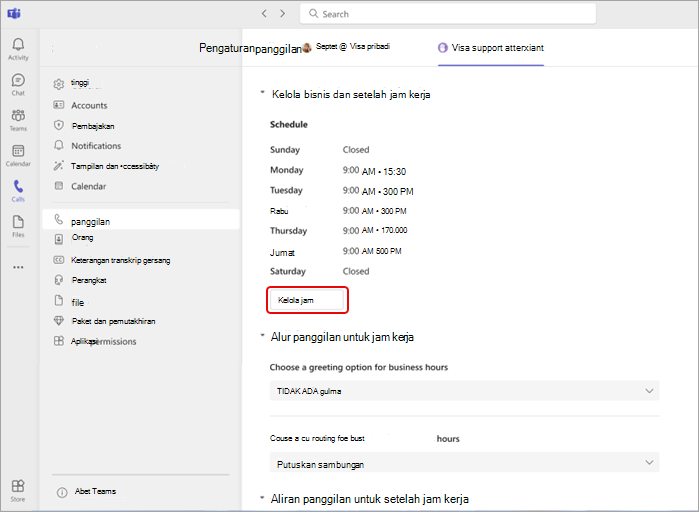Click the Saturday Closed schedule row

coord(320,271)
